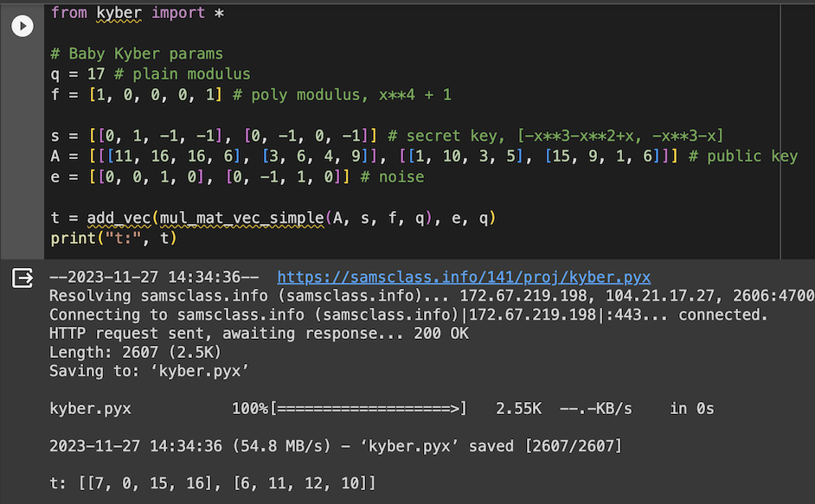Click the 'Saving to: kyber.pyx' output line
Viewport: 815px width, 504px height.
149,371
